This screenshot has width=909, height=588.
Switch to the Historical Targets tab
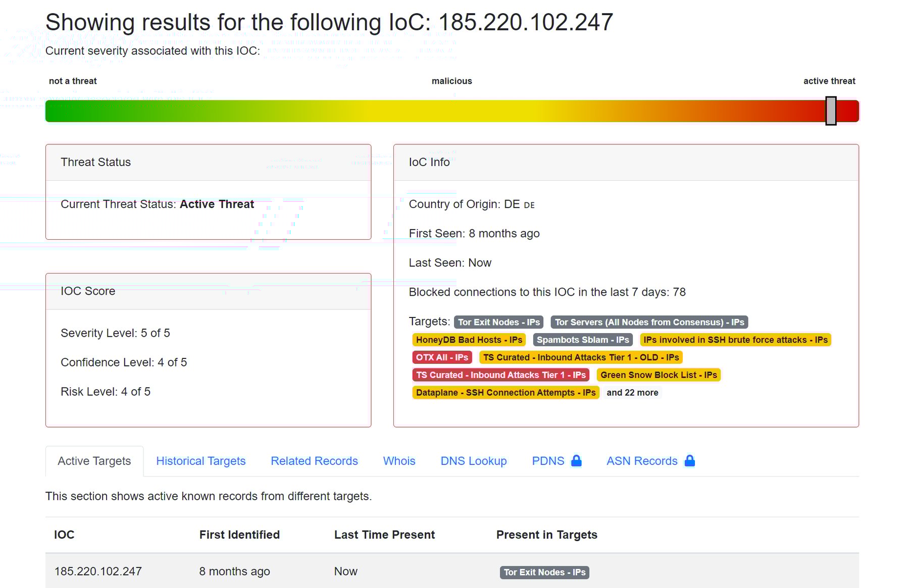pyautogui.click(x=200, y=461)
